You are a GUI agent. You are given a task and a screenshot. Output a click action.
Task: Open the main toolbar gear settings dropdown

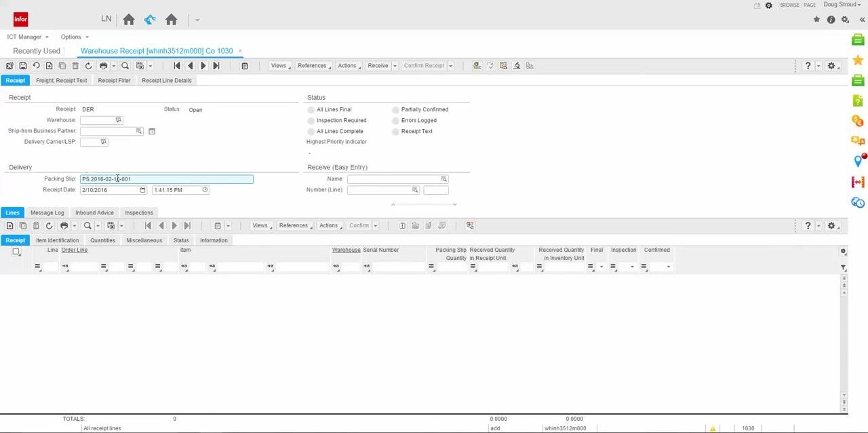click(x=834, y=66)
